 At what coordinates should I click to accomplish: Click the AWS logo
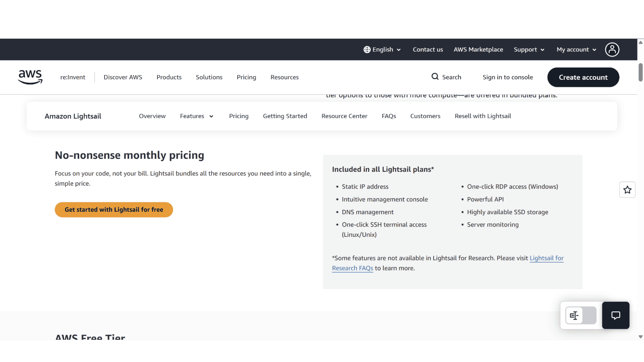coord(30,77)
